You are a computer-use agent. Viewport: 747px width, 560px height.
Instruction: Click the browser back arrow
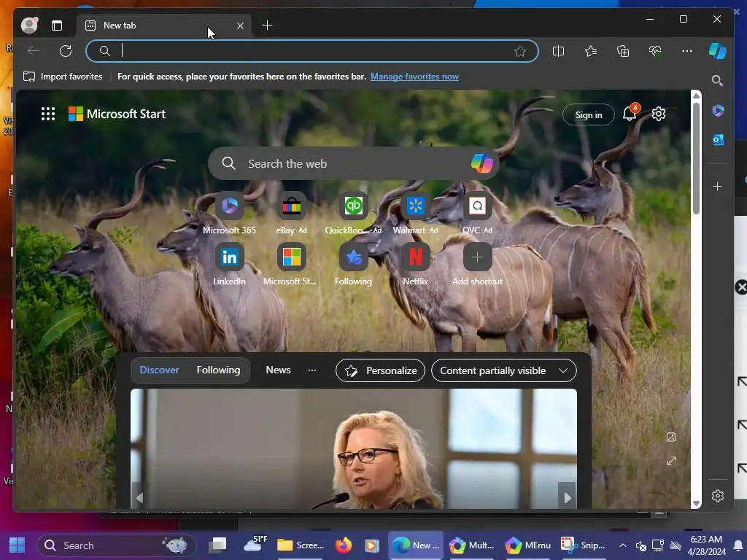point(34,51)
